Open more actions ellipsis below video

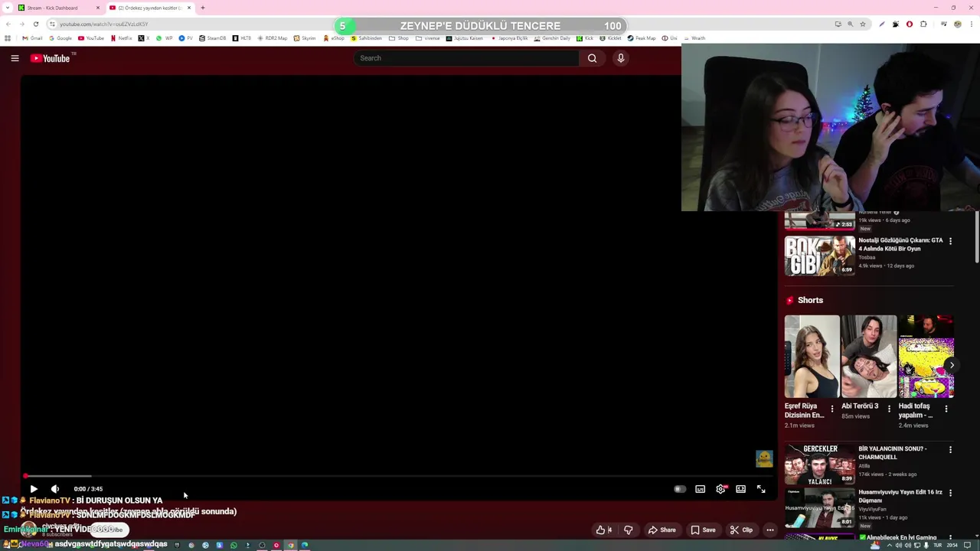(770, 530)
